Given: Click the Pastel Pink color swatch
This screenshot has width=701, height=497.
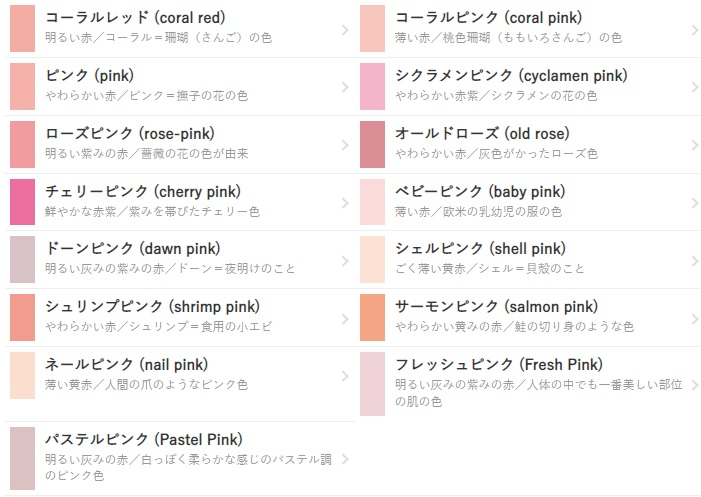Looking at the screenshot, I should click(x=22, y=458).
